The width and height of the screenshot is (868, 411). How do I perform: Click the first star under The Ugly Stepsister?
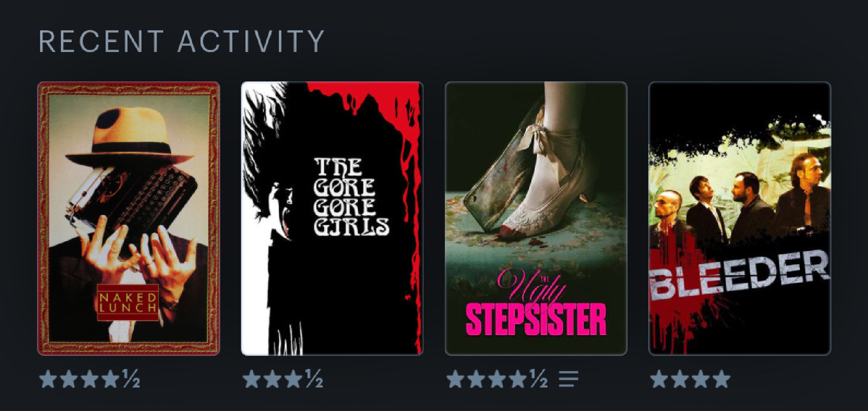456,379
